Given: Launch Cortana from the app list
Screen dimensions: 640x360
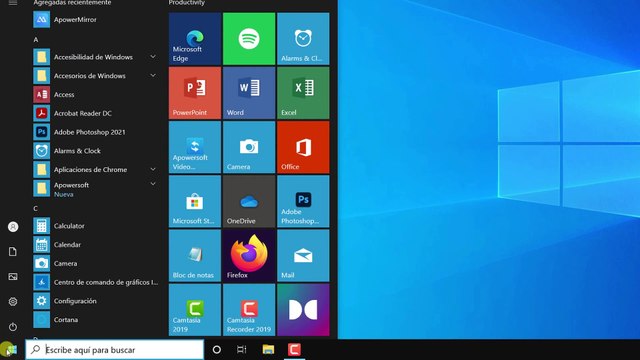Looking at the screenshot, I should (x=96, y=320).
